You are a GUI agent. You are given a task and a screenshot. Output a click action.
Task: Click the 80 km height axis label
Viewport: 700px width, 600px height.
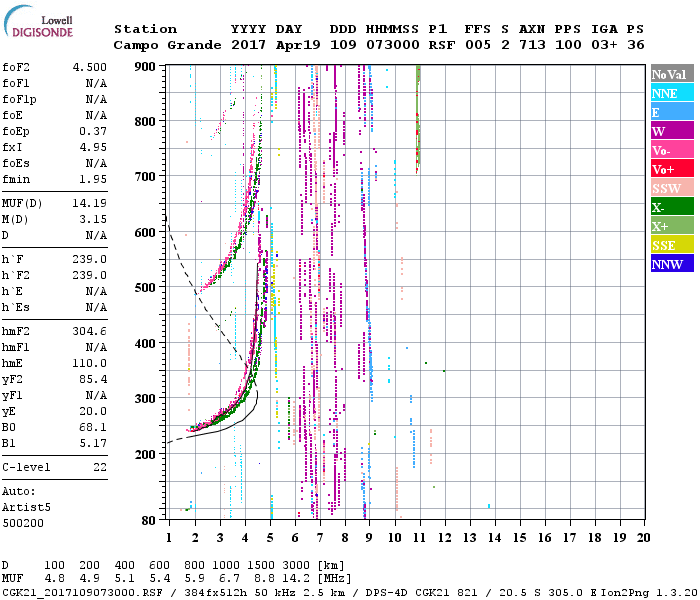pyautogui.click(x=149, y=521)
